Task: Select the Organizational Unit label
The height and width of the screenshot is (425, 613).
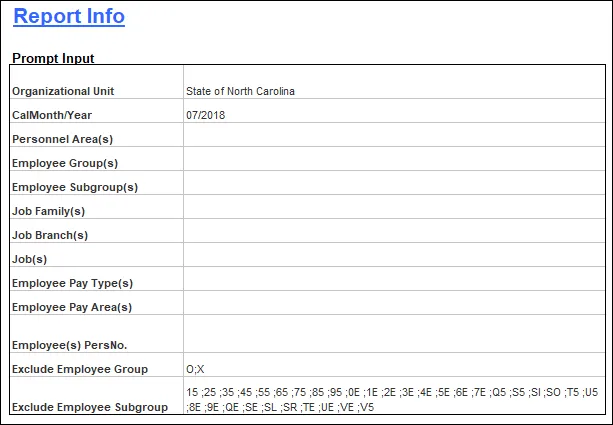Action: click(x=63, y=91)
